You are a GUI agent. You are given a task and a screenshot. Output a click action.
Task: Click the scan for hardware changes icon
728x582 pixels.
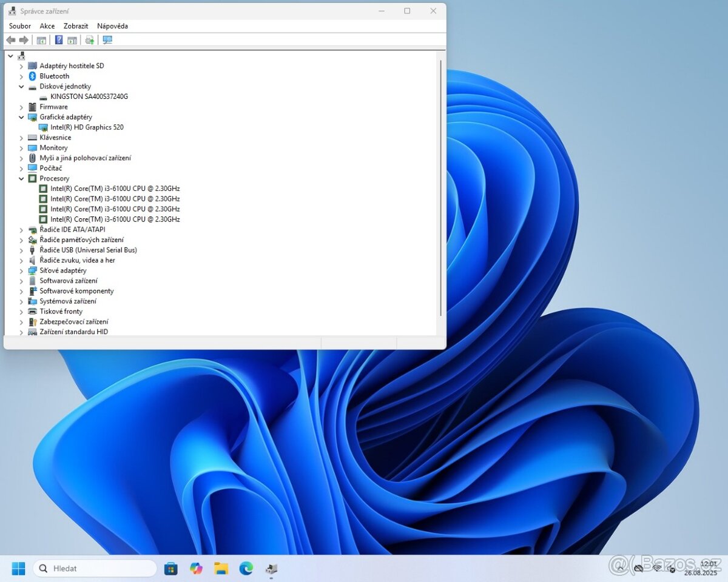pos(107,40)
